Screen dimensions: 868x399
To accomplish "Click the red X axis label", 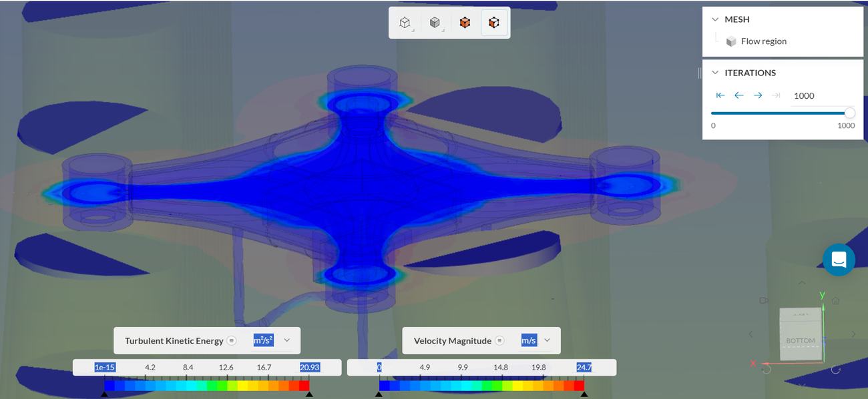I will point(753,364).
